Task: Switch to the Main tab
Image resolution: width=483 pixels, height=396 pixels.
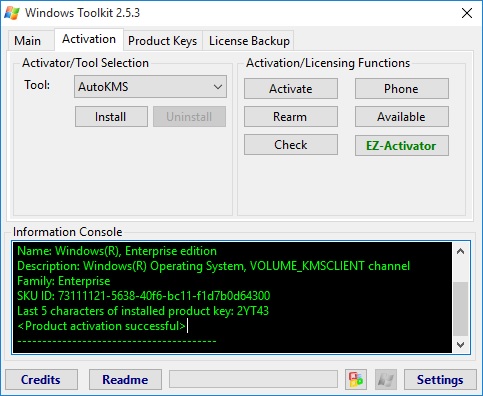Action: 28,41
